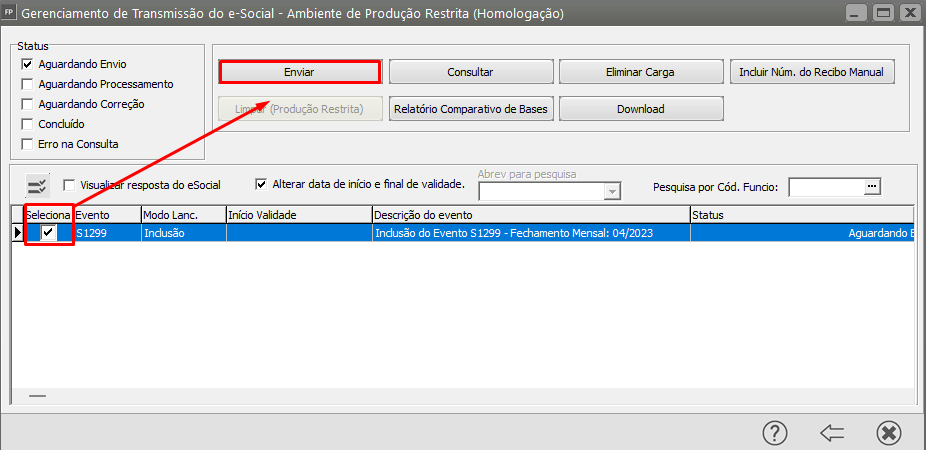Select the S1299 event cell

click(107, 233)
